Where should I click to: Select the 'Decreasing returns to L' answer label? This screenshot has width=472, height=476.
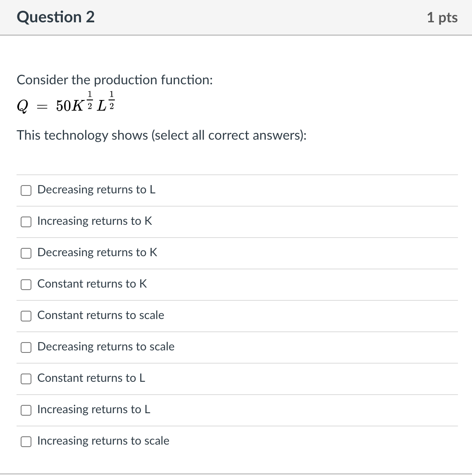[x=96, y=190]
